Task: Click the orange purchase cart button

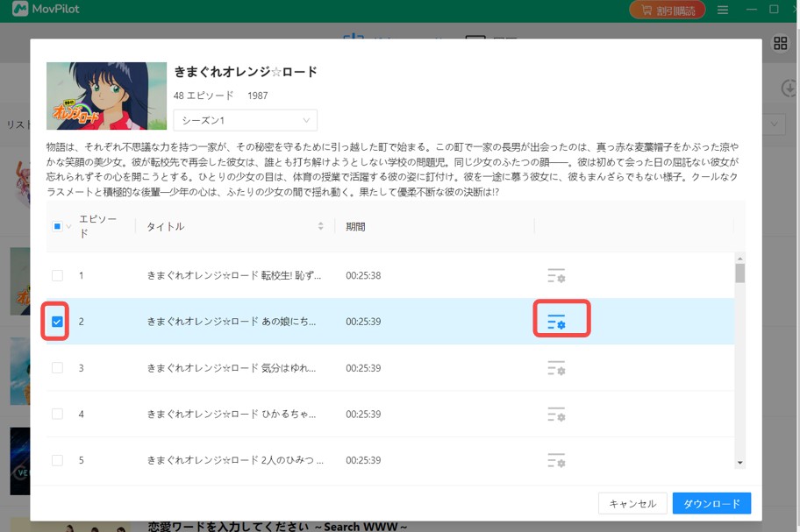Action: point(668,10)
